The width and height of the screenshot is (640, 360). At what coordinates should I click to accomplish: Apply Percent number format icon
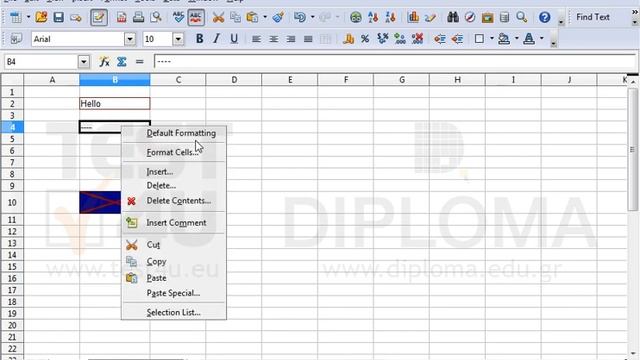(365, 39)
